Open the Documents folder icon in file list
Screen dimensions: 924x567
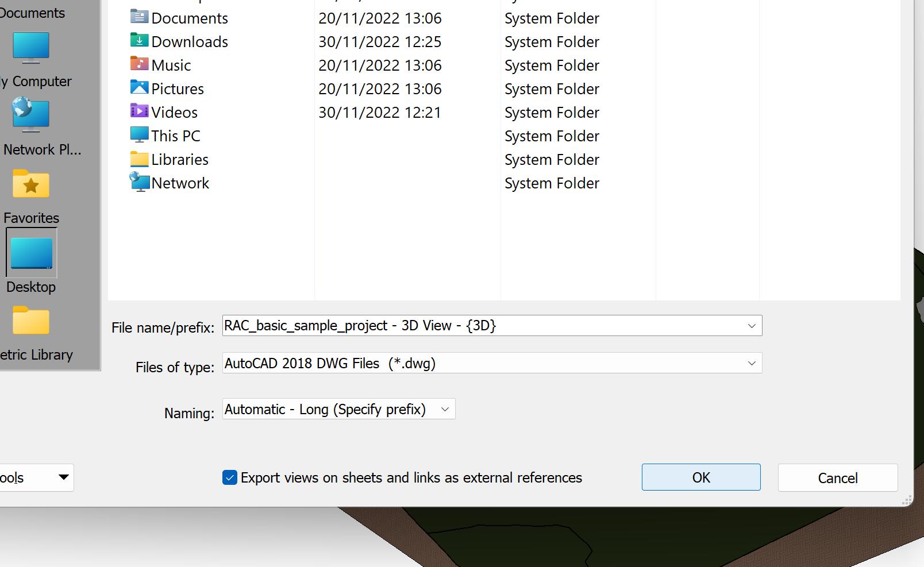pyautogui.click(x=139, y=17)
